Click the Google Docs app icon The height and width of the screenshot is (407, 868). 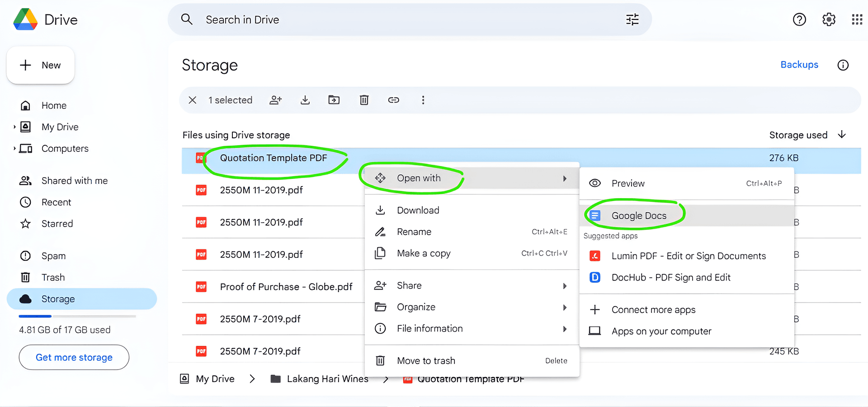tap(595, 215)
